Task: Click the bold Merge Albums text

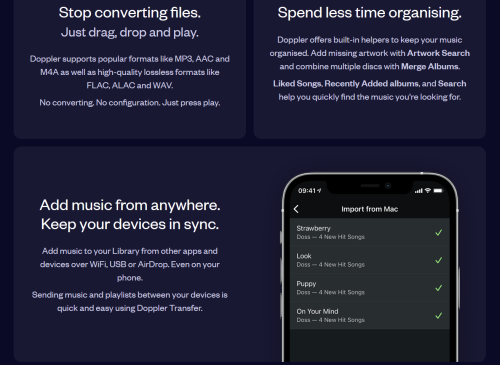Action: click(x=430, y=66)
